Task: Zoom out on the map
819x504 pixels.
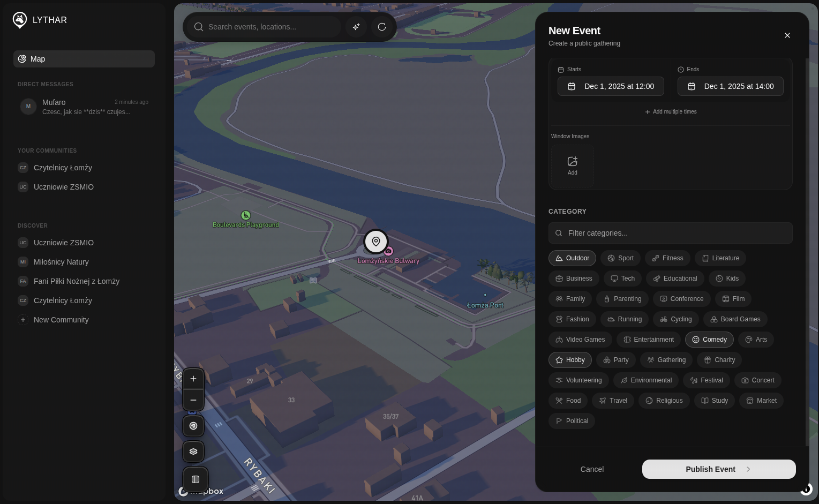Action: [x=193, y=400]
